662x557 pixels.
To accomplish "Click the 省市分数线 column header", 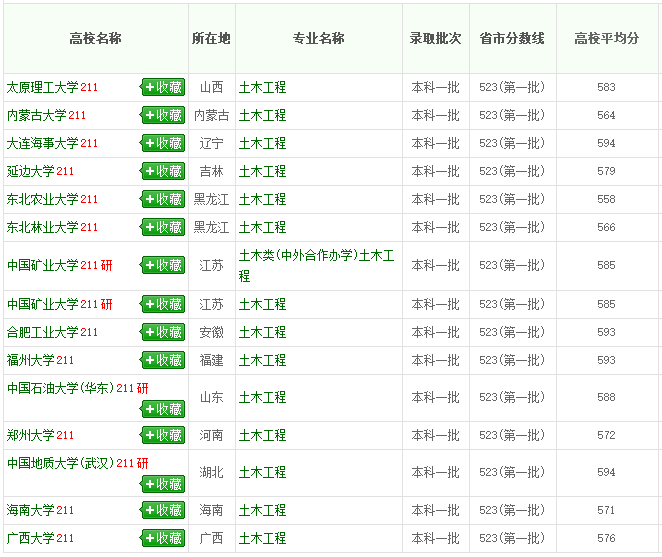I will pyautogui.click(x=512, y=38).
